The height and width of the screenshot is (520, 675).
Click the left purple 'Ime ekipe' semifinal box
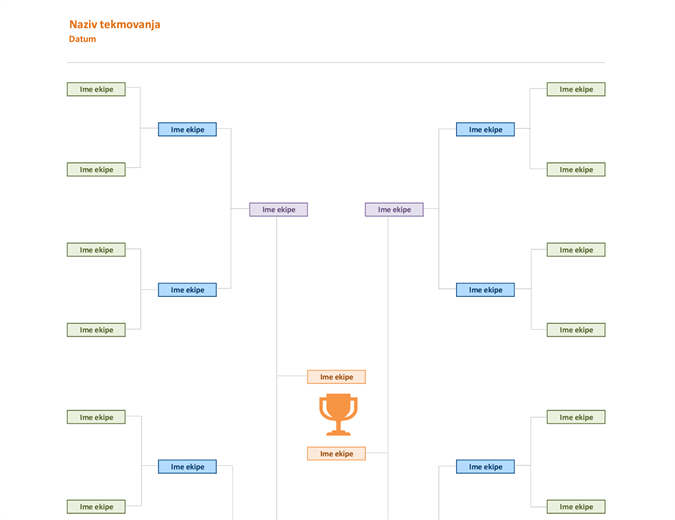tap(279, 210)
